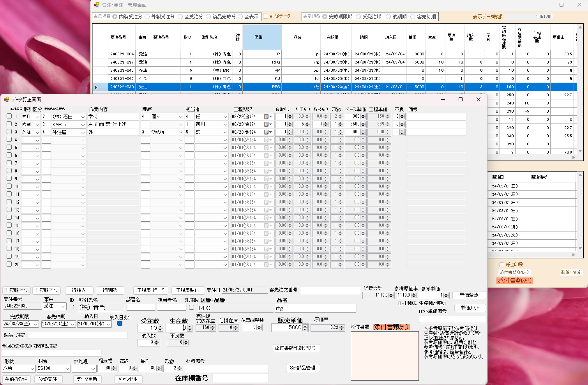Click 管理画面 window title bar app icon
This screenshot has height=385, width=588.
click(x=97, y=5)
